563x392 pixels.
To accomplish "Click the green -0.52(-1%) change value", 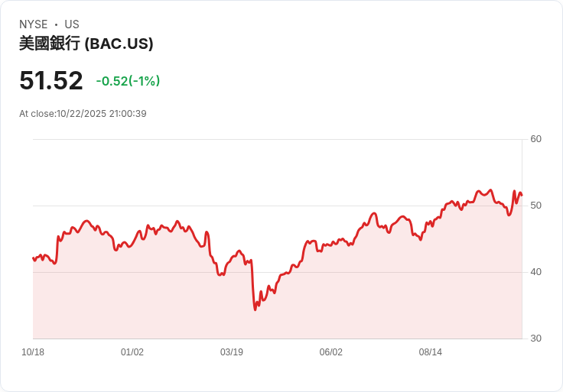I will (x=128, y=81).
